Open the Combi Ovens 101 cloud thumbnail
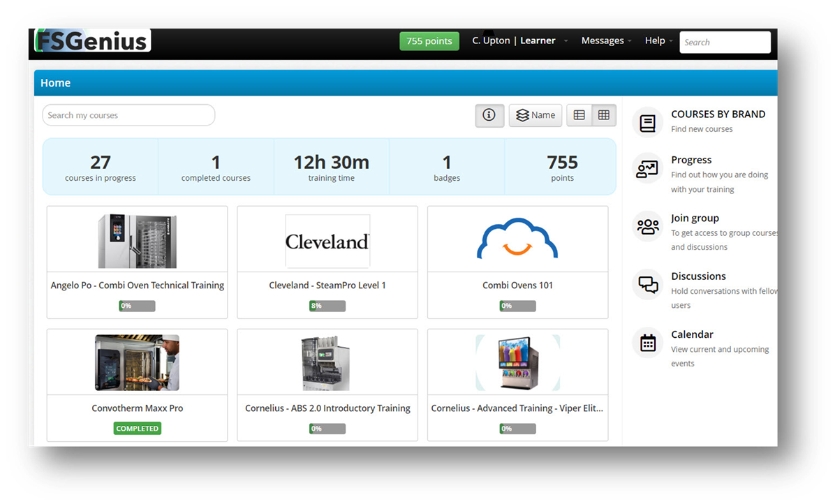This screenshot has height=504, width=835. click(x=517, y=239)
